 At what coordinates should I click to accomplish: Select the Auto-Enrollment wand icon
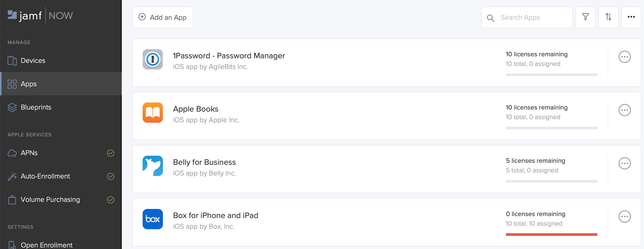click(12, 176)
